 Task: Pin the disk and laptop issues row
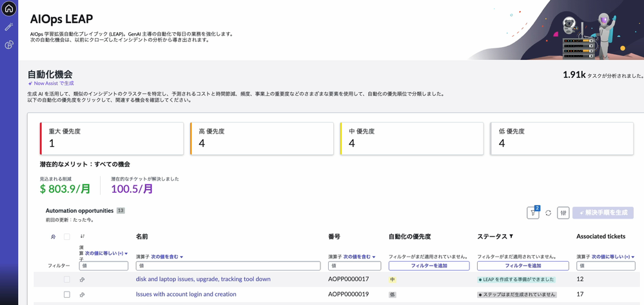82,279
